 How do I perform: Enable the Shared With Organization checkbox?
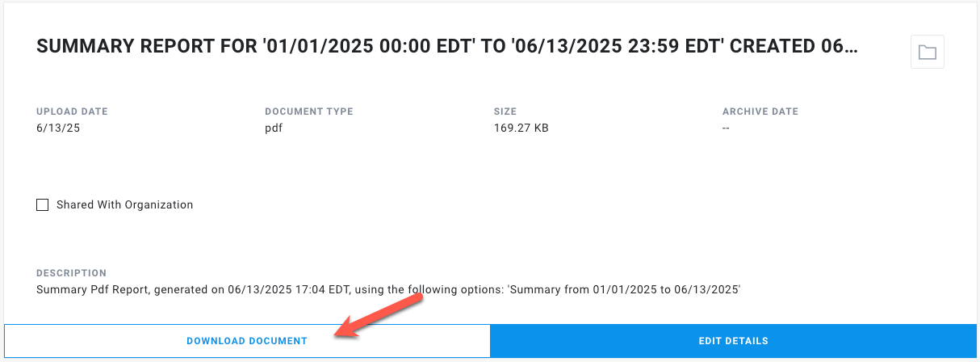(x=43, y=205)
